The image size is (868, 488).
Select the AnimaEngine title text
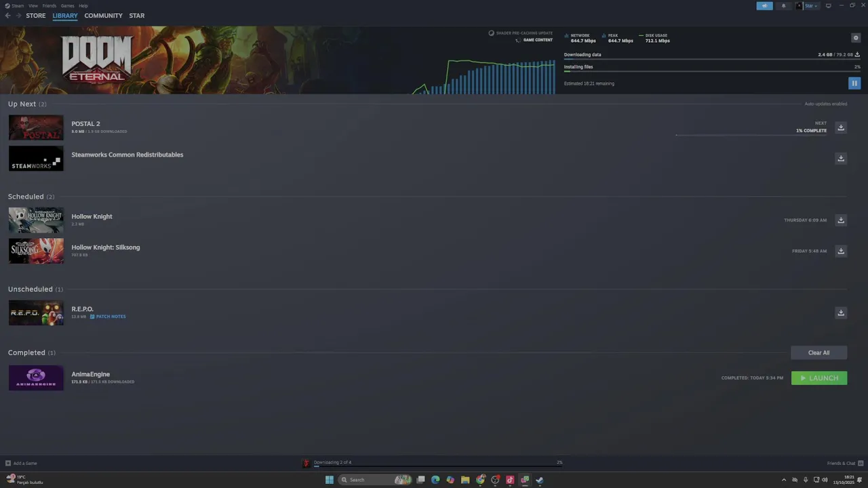tap(91, 374)
